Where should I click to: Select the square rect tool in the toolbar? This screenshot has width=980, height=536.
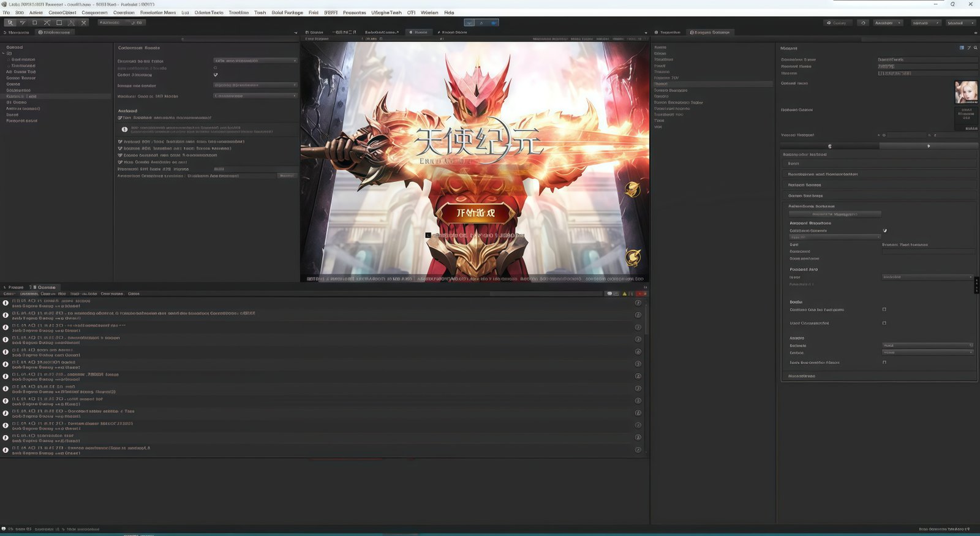(x=59, y=23)
